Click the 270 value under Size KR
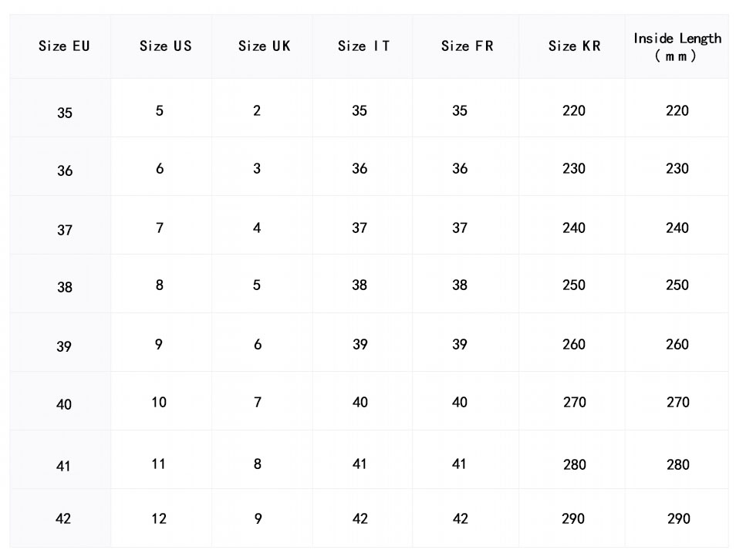This screenshot has width=736, height=560. coord(574,402)
